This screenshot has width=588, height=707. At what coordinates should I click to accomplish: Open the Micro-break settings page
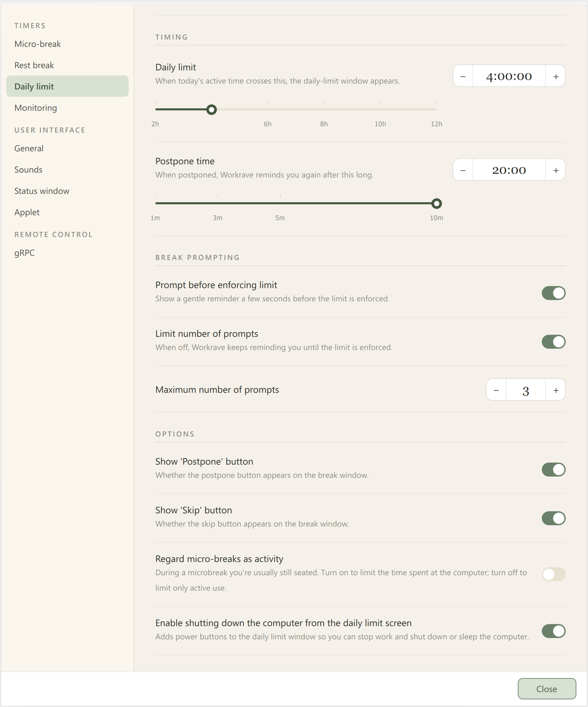(68, 44)
